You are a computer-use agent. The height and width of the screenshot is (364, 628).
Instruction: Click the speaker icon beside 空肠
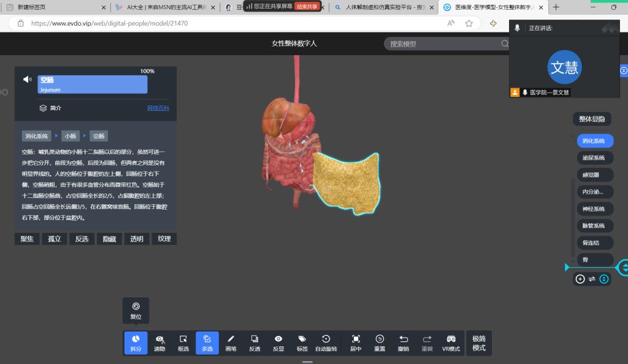(27, 79)
